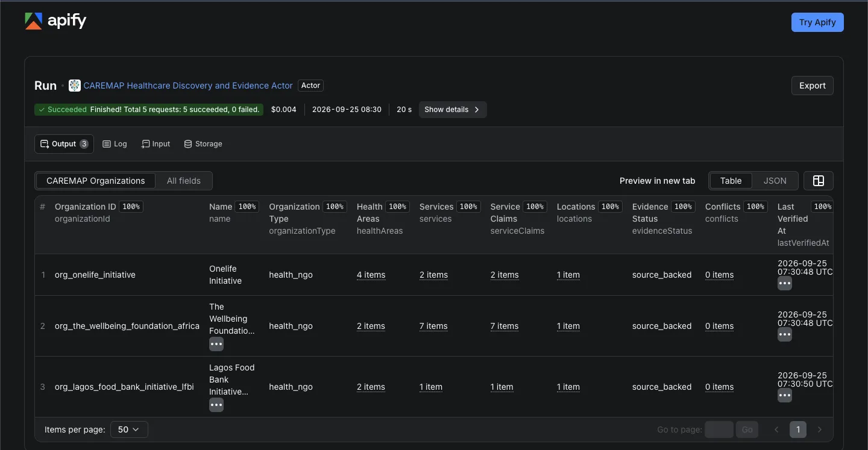Click the Name column header
The width and height of the screenshot is (868, 450).
tap(234, 213)
